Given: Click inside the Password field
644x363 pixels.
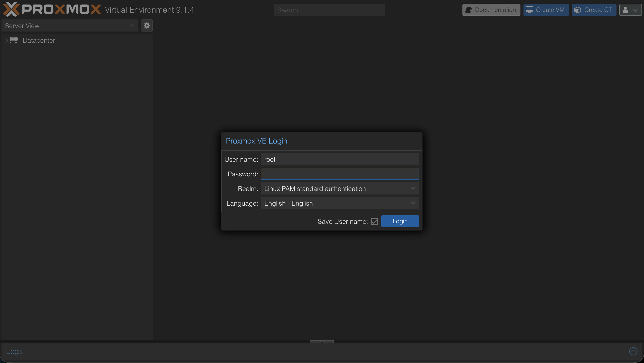Looking at the screenshot, I should pyautogui.click(x=339, y=174).
